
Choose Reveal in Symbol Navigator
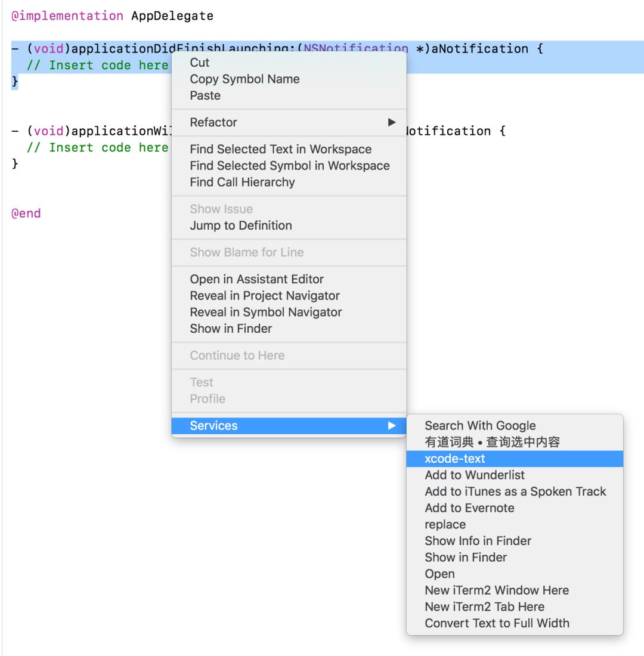[266, 312]
